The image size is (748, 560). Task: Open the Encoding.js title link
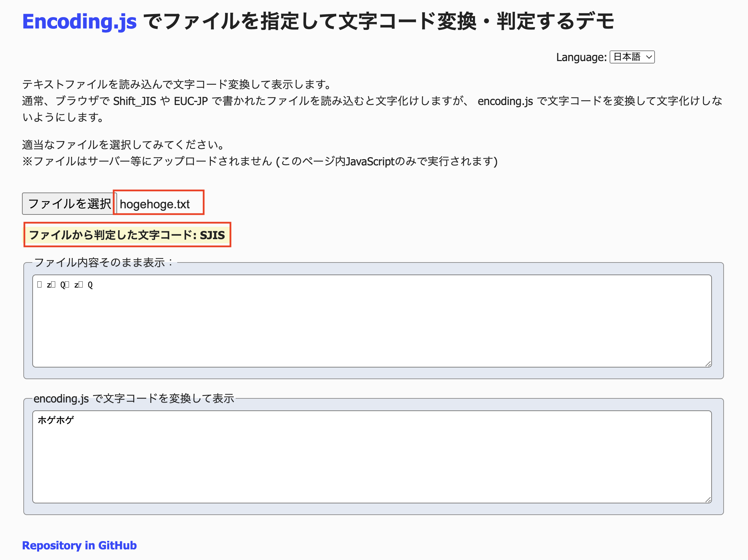click(79, 21)
